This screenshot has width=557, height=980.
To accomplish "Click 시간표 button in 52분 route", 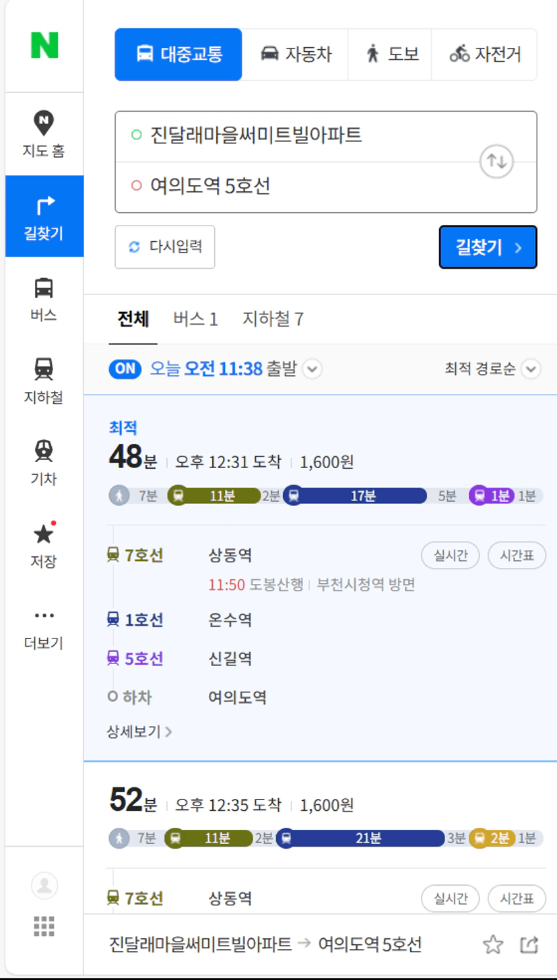I will pos(517,898).
